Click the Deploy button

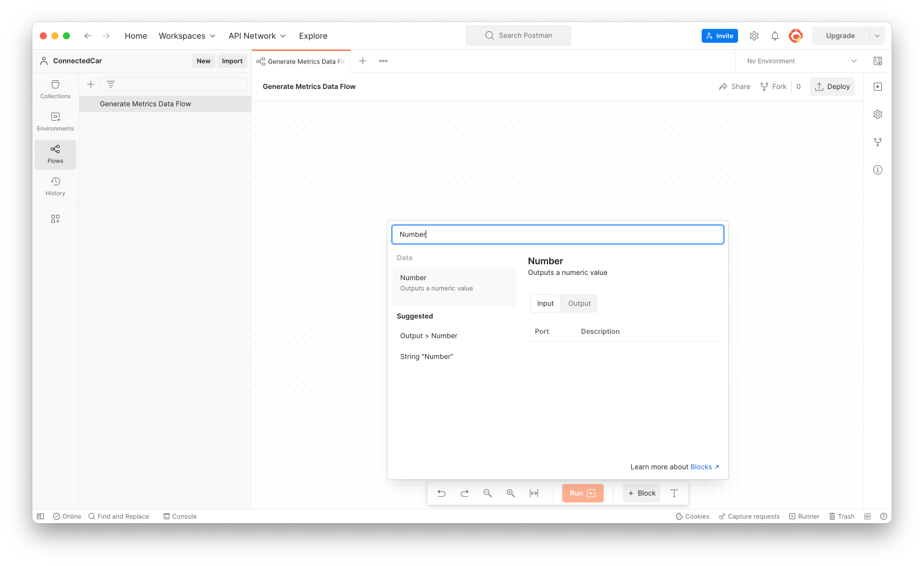832,87
